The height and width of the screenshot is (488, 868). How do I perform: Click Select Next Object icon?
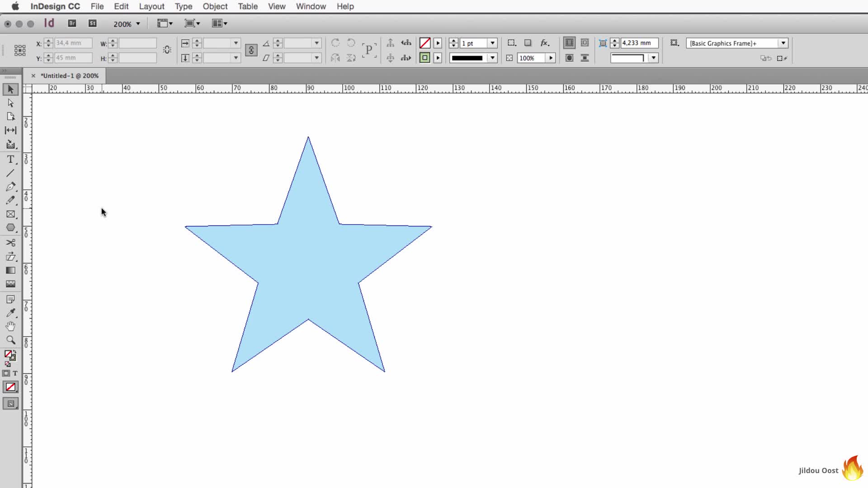click(406, 58)
